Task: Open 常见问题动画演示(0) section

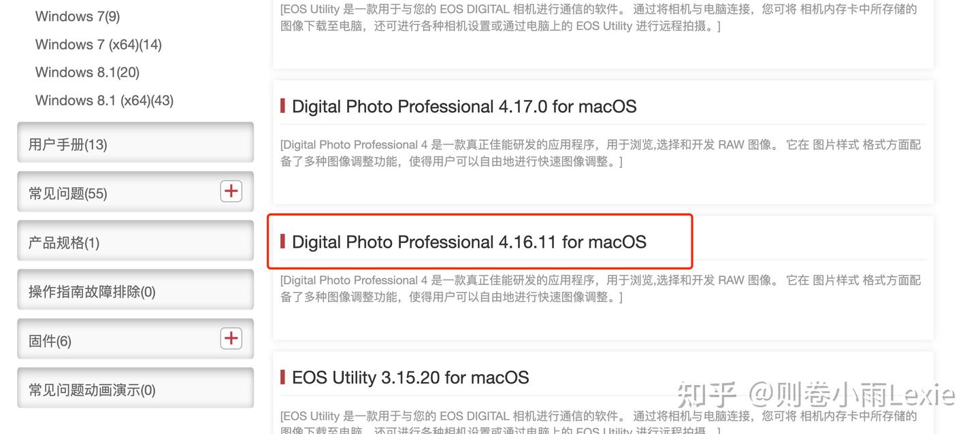Action: pyautogui.click(x=135, y=388)
